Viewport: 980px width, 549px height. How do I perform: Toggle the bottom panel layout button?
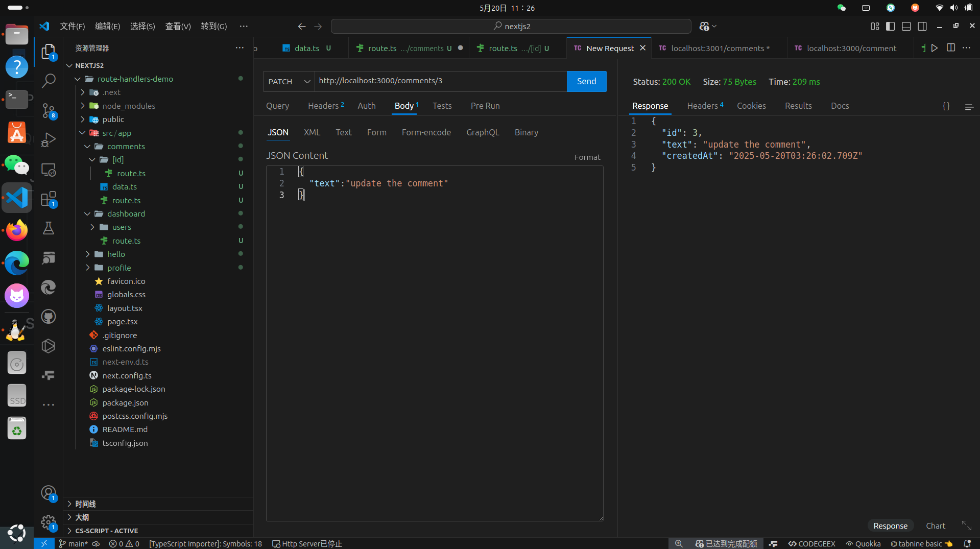pos(906,26)
